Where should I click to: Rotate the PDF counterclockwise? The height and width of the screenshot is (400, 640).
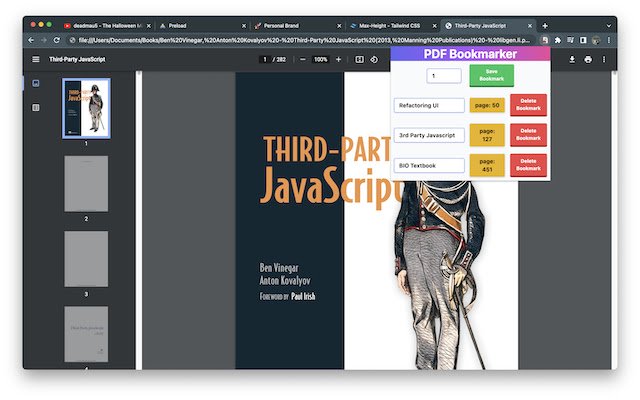[374, 60]
